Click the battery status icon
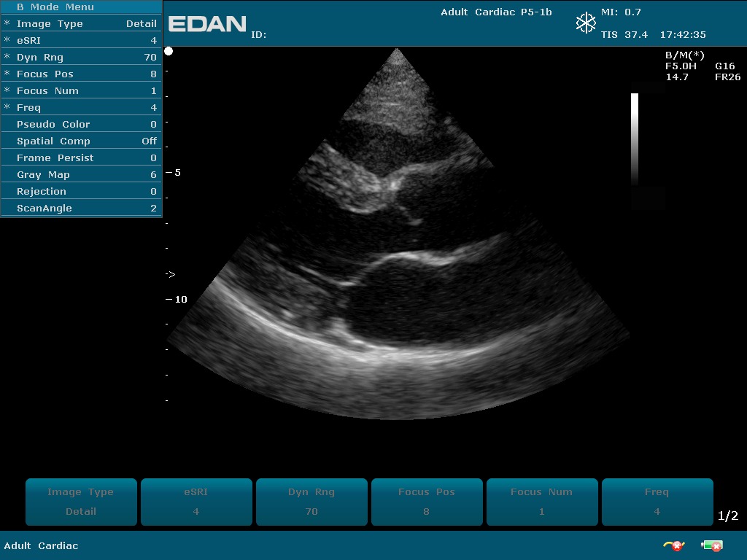The width and height of the screenshot is (747, 560). (x=711, y=545)
